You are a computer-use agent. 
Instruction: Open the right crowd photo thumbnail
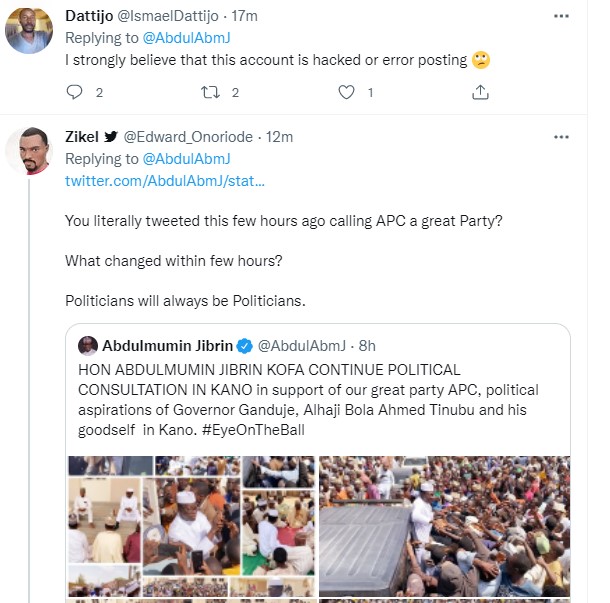444,527
